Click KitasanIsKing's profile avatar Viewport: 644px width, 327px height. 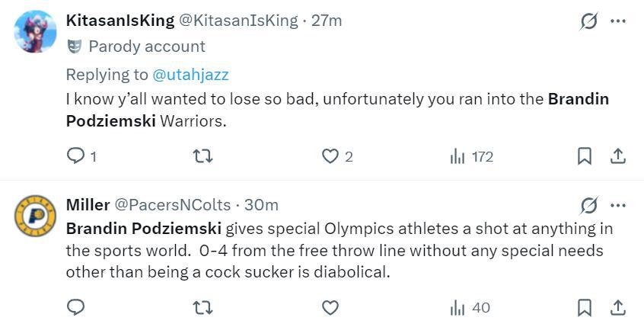coord(36,32)
